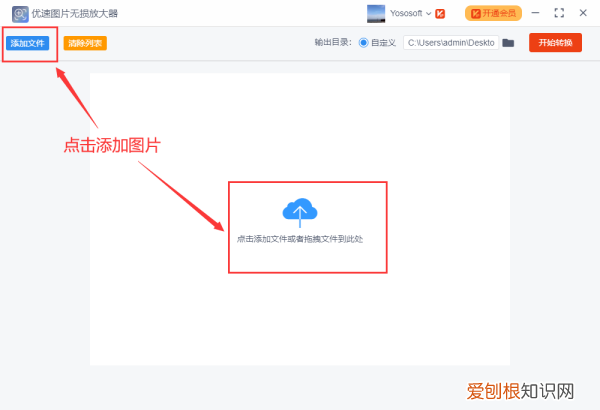
Task: Click the output directory path field
Action: pos(451,42)
